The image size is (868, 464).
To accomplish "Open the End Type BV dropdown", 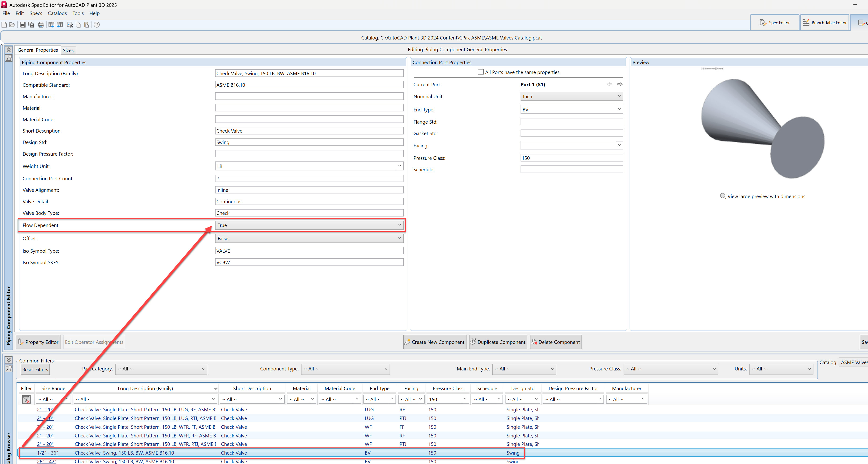I will [571, 110].
